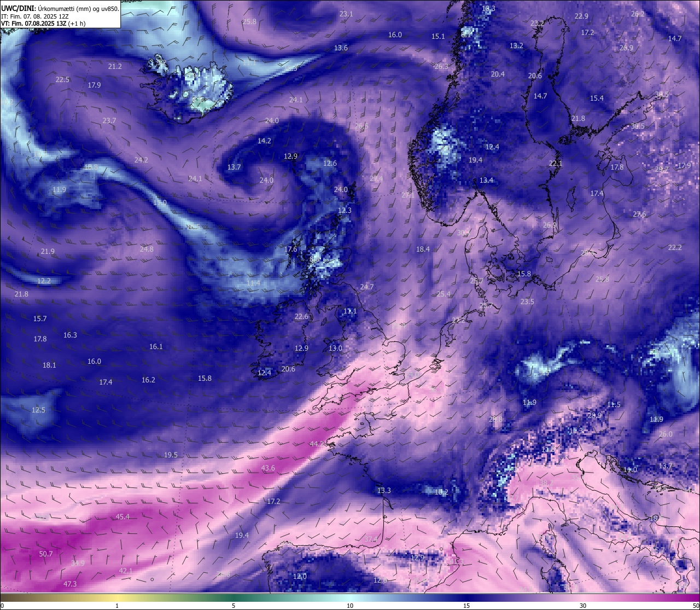
Task: Click the map value 18.1
Action: pyautogui.click(x=49, y=365)
